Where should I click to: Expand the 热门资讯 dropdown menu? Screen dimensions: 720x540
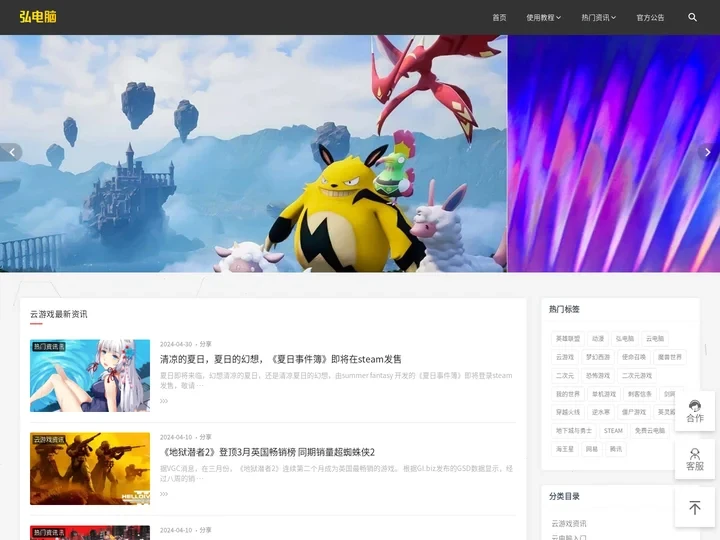point(599,17)
